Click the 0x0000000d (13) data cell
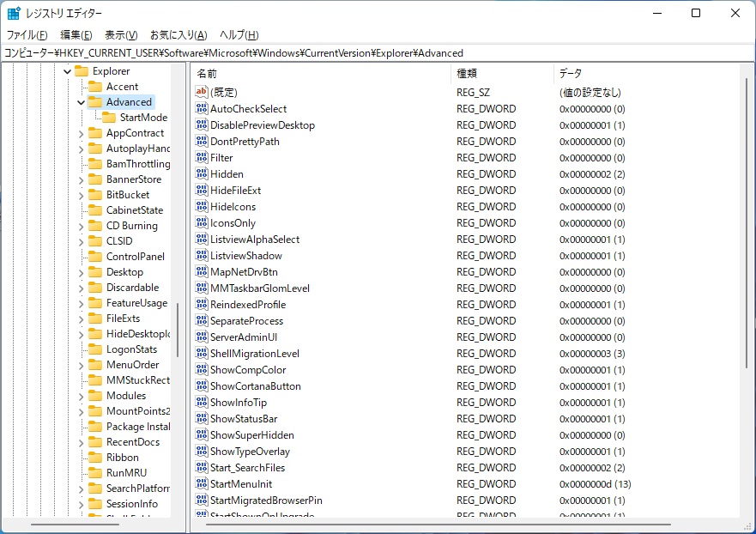 click(595, 484)
